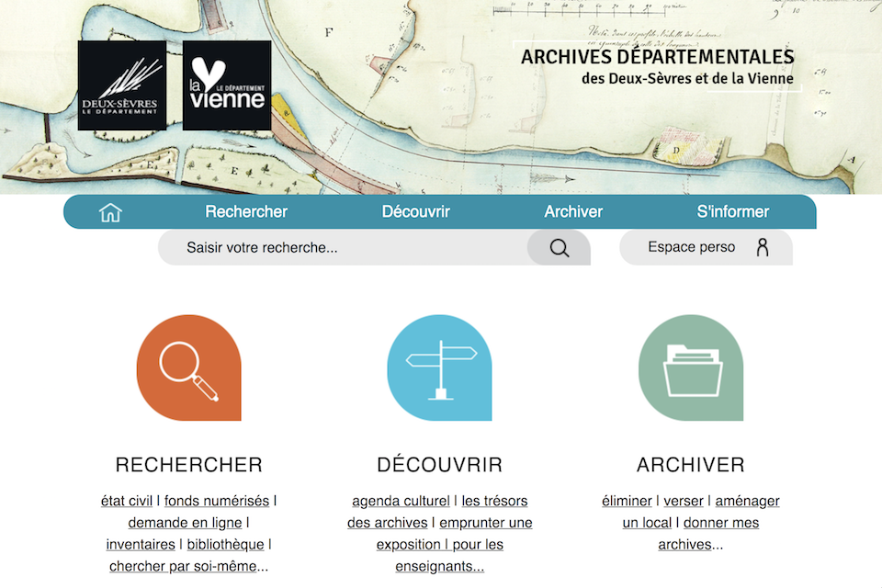Open the S'informer menu
882x588 pixels.
[732, 211]
